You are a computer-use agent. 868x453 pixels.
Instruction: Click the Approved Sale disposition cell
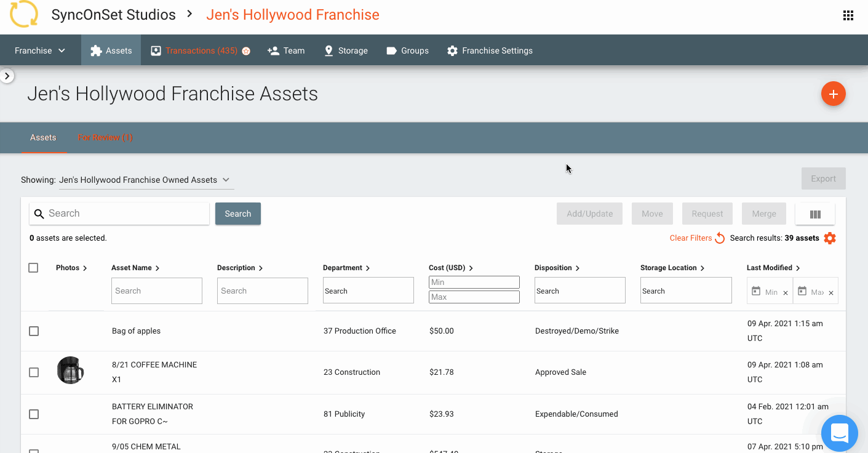(x=560, y=372)
